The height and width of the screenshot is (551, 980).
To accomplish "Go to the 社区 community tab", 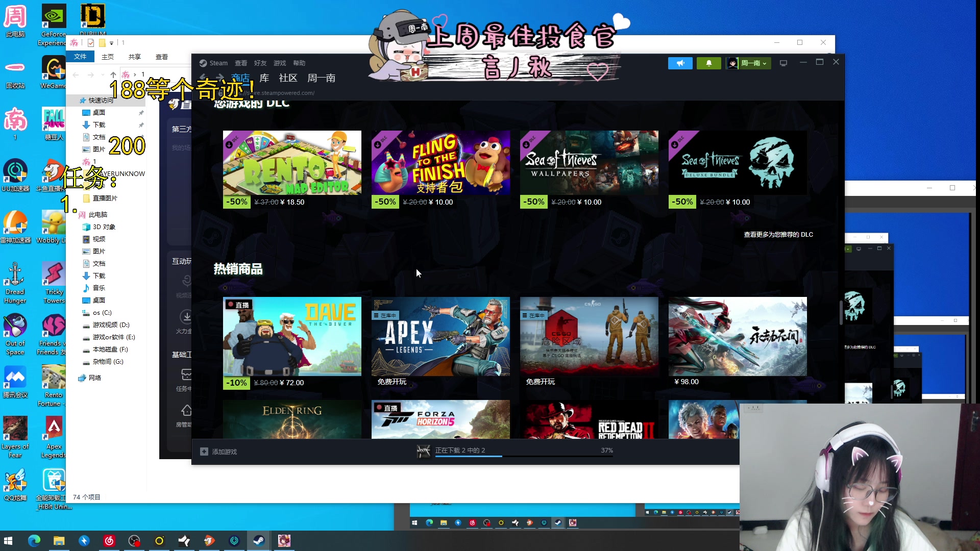I will coord(288,78).
